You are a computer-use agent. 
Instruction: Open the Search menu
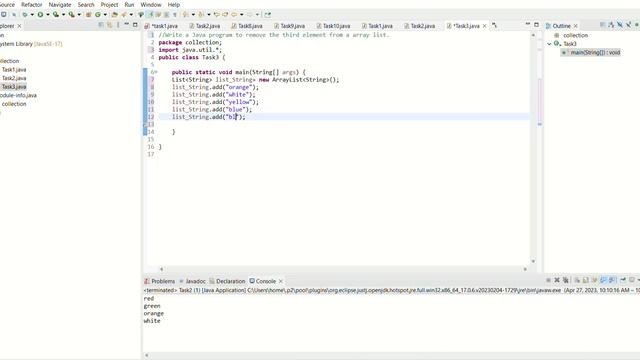[x=86, y=4]
